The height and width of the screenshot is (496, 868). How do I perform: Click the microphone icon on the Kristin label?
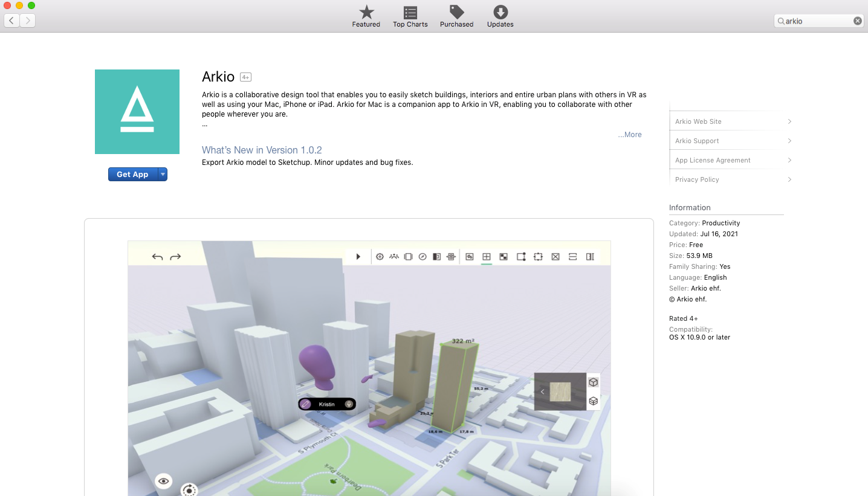click(x=349, y=404)
